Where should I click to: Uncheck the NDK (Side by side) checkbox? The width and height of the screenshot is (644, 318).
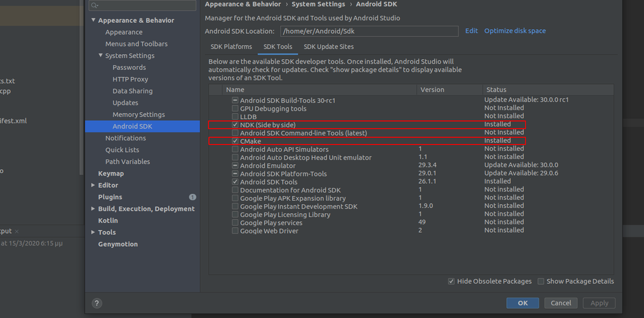pos(235,125)
